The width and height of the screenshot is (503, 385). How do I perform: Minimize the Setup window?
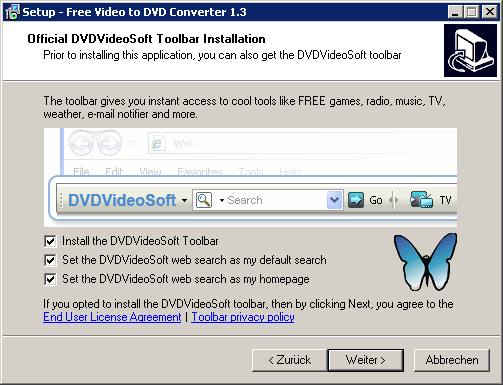pyautogui.click(x=455, y=12)
